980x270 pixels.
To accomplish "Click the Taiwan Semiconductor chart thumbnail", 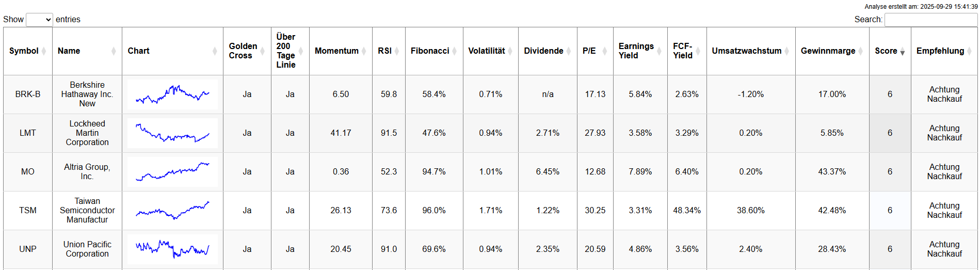I will [172, 211].
